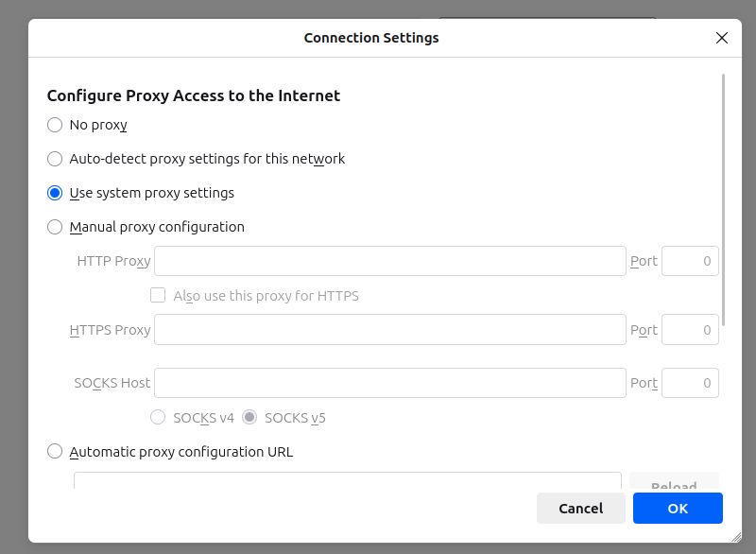
Task: Click the HTTPS Proxy text field
Action: coord(389,330)
